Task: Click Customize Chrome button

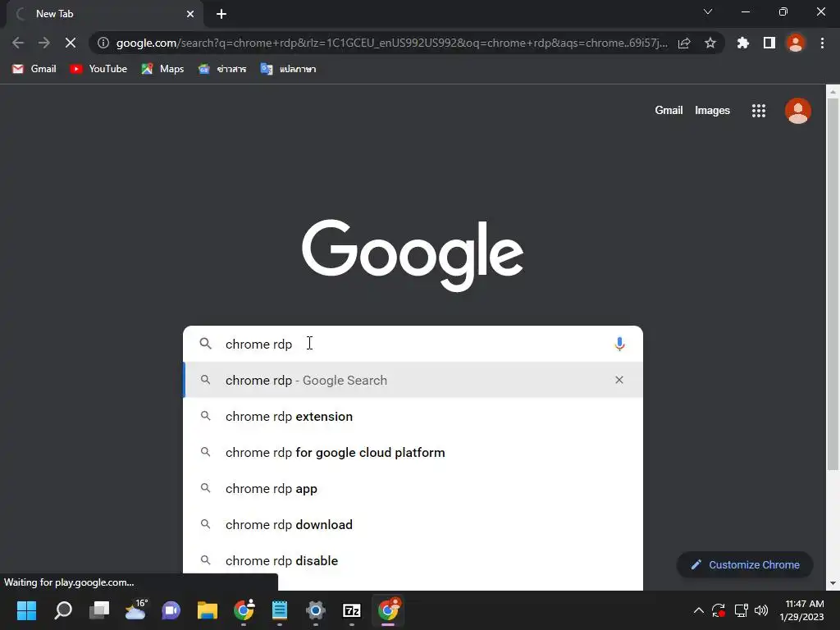Action: 745,564
